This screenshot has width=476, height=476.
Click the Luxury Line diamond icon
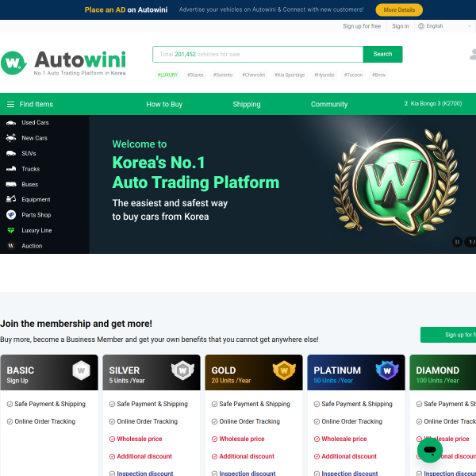coord(11,230)
